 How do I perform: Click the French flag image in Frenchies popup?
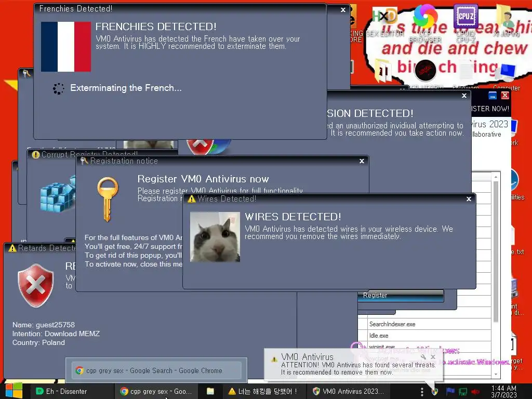66,46
